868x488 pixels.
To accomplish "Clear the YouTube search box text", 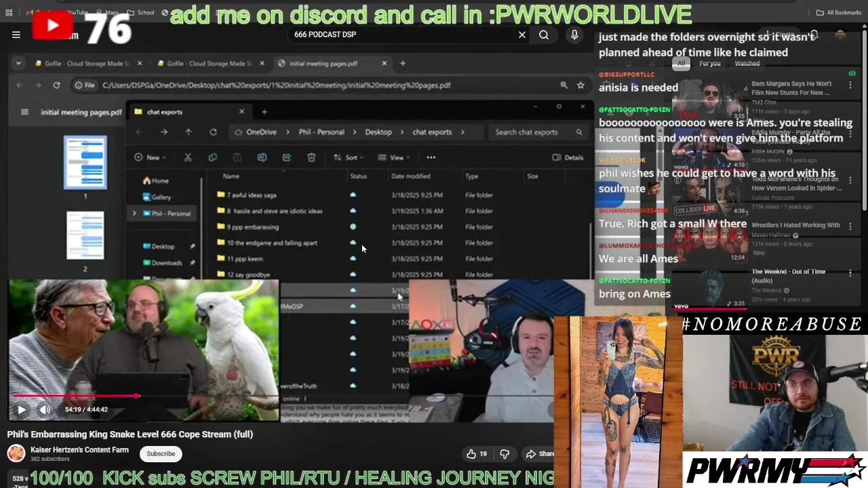I will [x=522, y=35].
